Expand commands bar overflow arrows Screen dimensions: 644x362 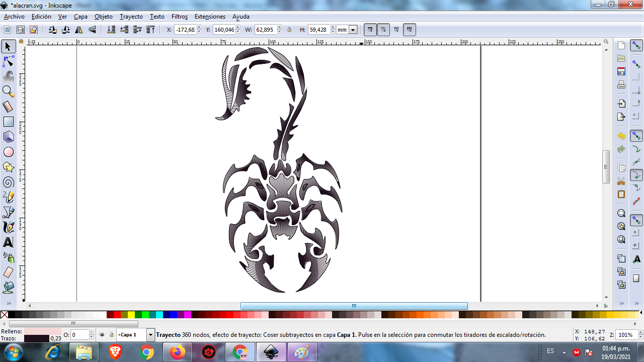tap(621, 304)
